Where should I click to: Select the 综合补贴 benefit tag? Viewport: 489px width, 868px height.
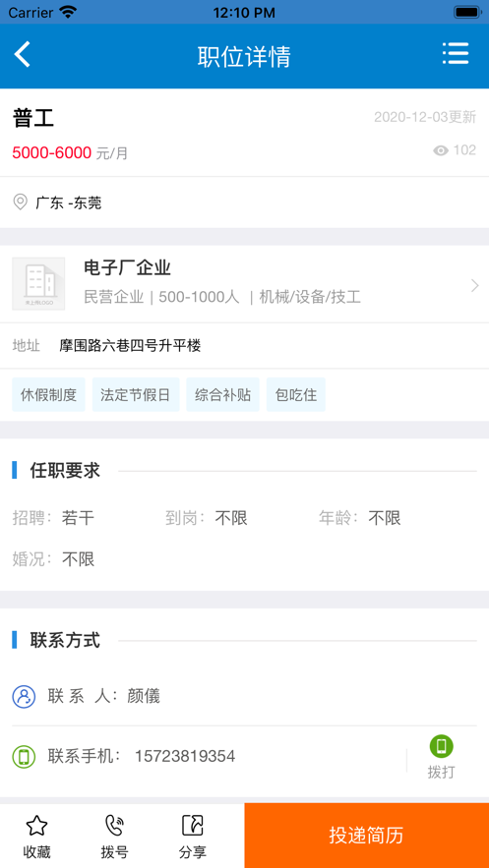point(222,395)
